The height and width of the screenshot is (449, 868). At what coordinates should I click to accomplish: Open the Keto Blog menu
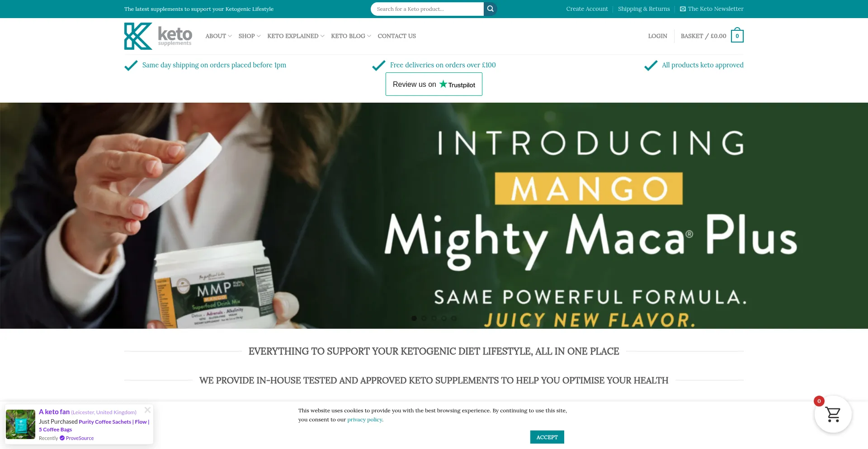tap(351, 36)
